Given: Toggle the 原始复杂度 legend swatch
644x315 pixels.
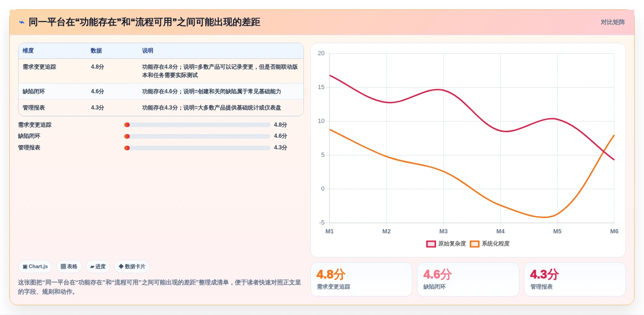Looking at the screenshot, I should tap(431, 244).
